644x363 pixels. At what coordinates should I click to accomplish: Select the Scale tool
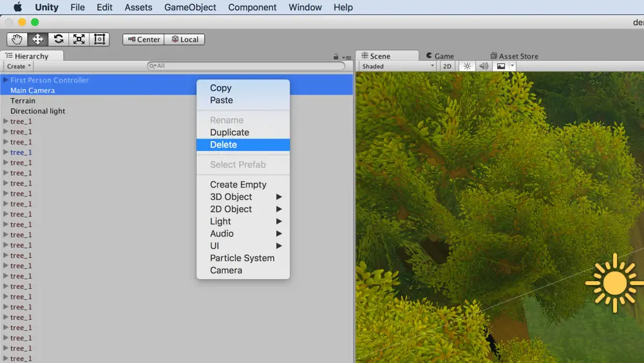click(x=79, y=39)
